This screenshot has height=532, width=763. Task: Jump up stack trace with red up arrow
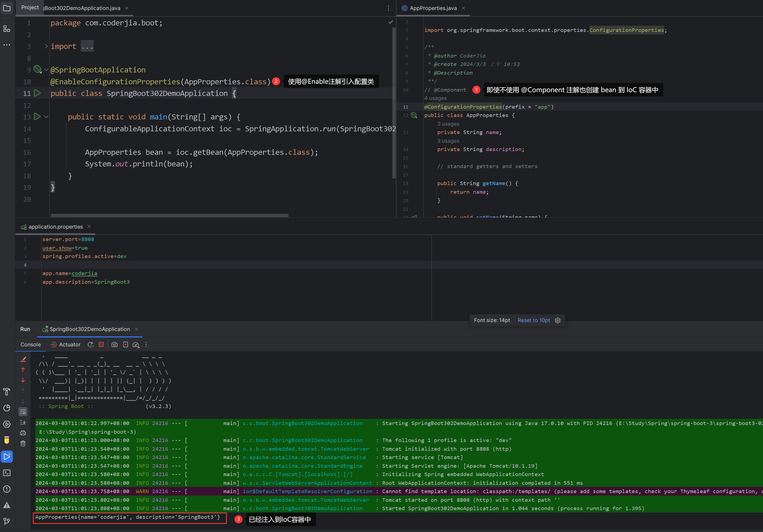coord(23,370)
